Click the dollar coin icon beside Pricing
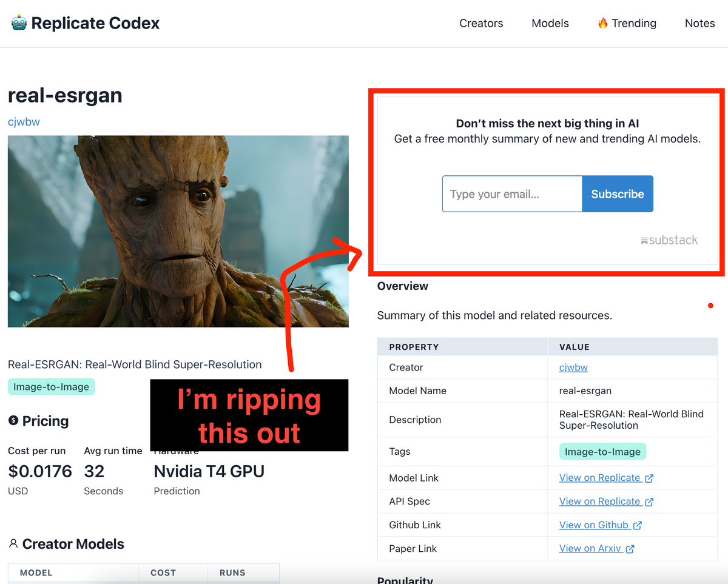728x584 pixels. click(x=13, y=420)
